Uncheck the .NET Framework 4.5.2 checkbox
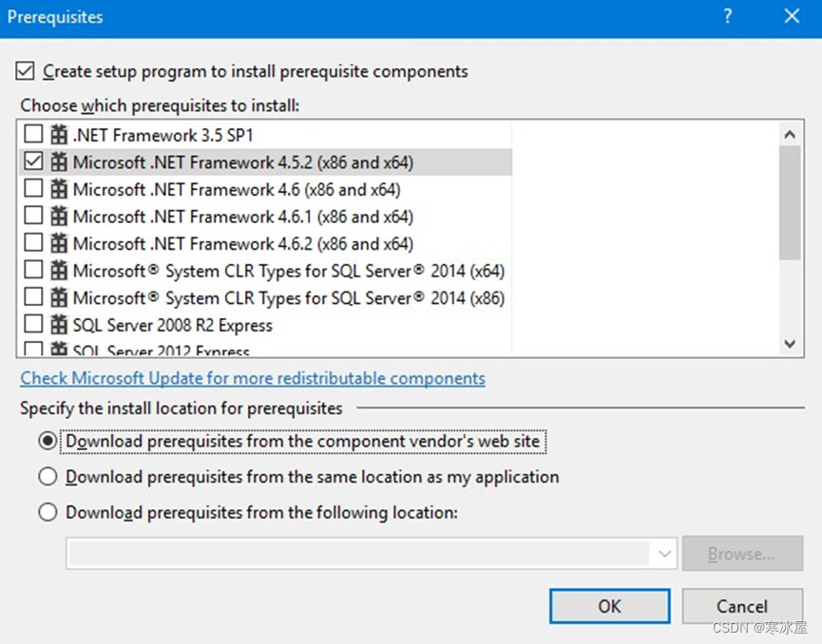Image resolution: width=822 pixels, height=644 pixels. pyautogui.click(x=33, y=161)
